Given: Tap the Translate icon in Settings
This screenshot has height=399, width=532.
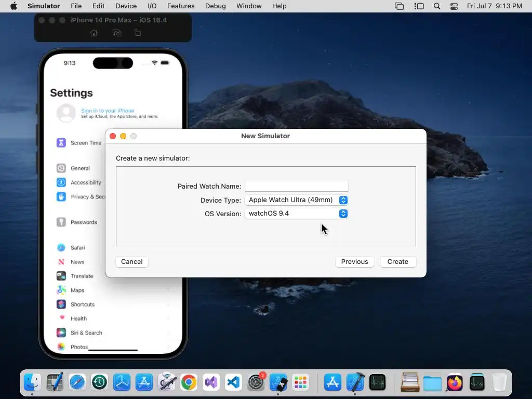Looking at the screenshot, I should coord(61,276).
